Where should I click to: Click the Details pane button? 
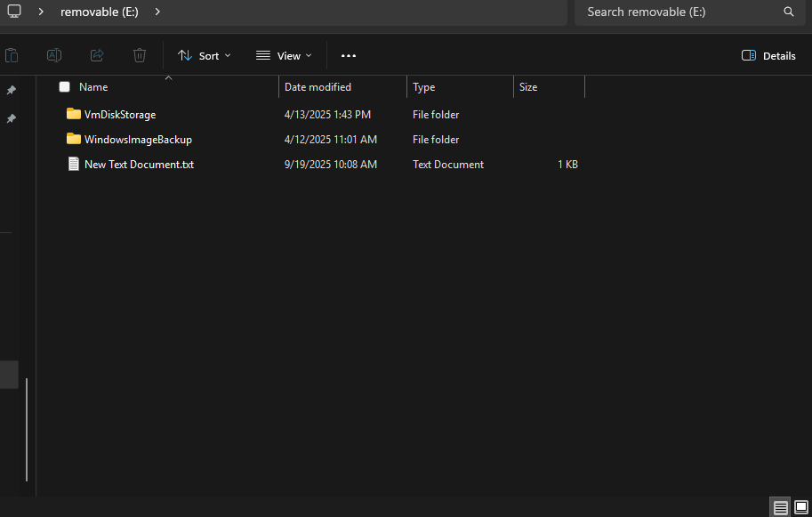[x=768, y=55]
